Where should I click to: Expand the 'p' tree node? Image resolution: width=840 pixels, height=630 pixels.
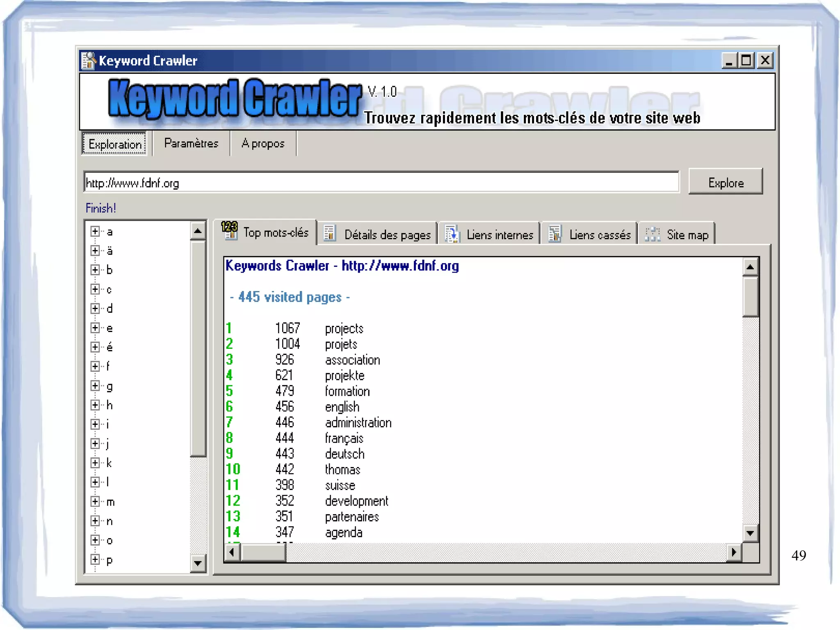click(95, 559)
